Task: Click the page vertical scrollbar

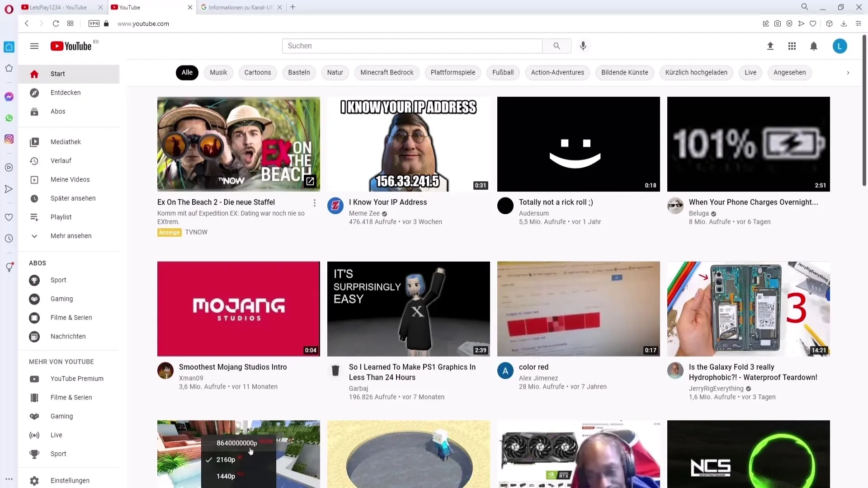Action: click(864, 111)
